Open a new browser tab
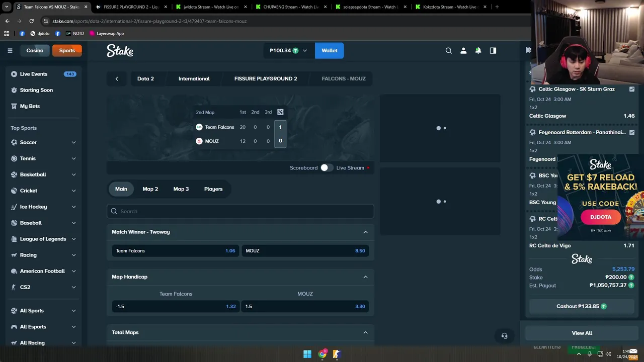 click(497, 7)
